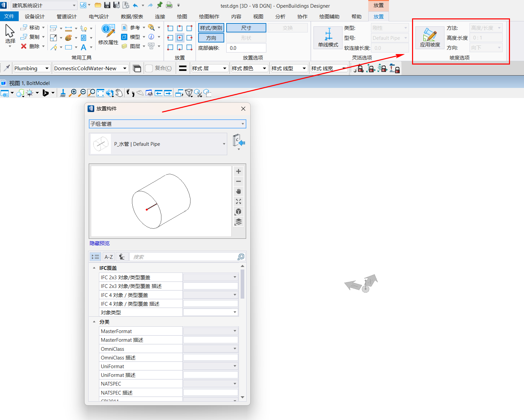The image size is (524, 420).
Task: Open the 样式 层 dropdown
Action: (x=210, y=68)
